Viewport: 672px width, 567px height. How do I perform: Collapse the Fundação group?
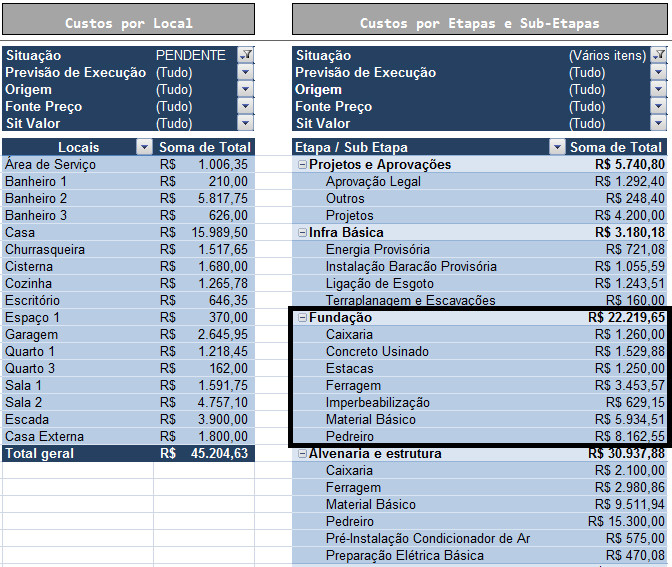click(303, 318)
